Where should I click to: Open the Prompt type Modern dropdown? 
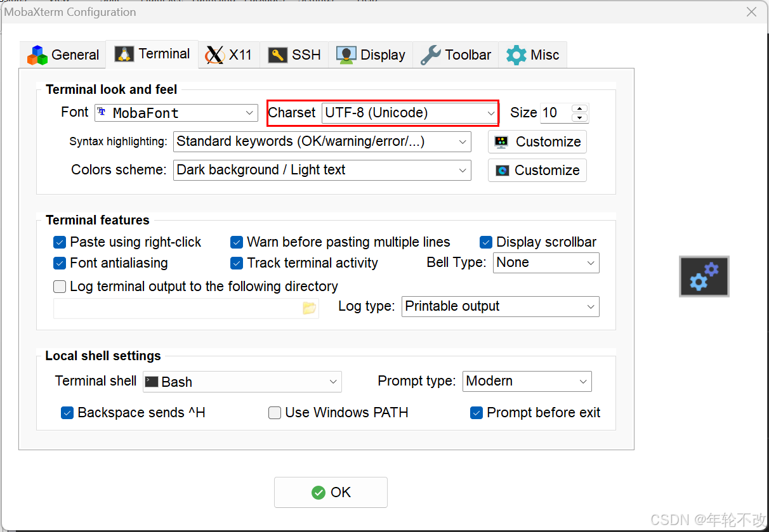tap(527, 381)
